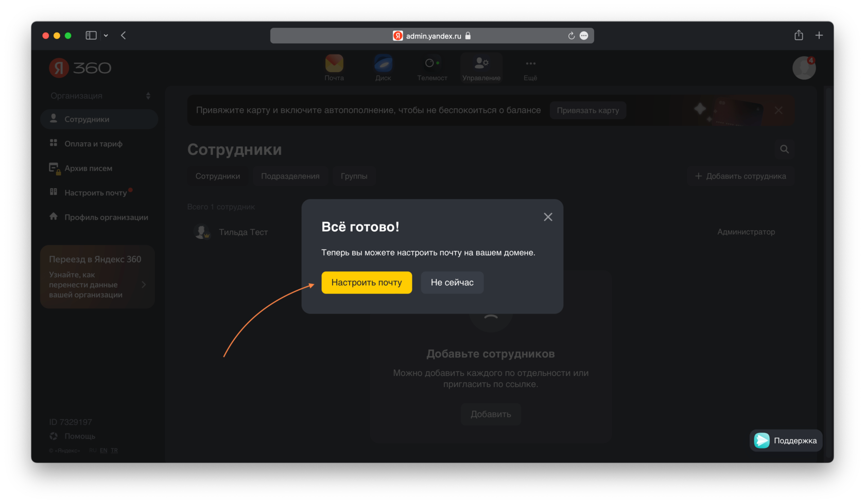Image resolution: width=865 pixels, height=504 pixels.
Task: Go back with the Safari back arrow
Action: tap(124, 36)
